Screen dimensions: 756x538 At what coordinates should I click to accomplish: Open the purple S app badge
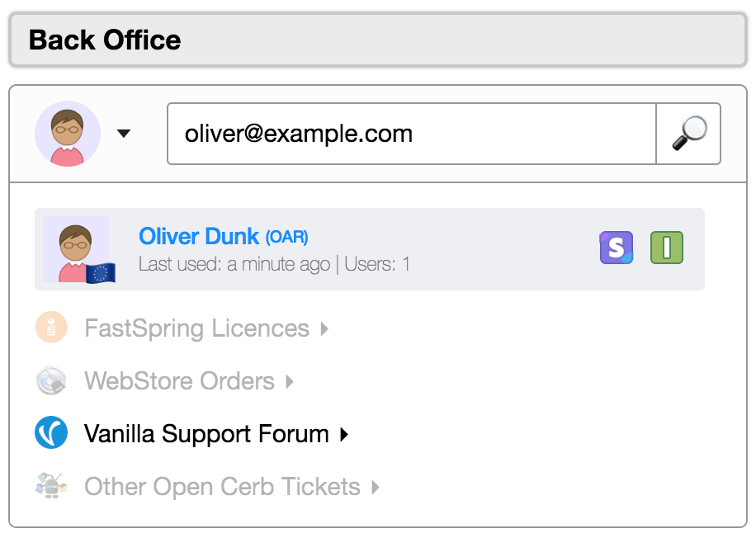[616, 247]
